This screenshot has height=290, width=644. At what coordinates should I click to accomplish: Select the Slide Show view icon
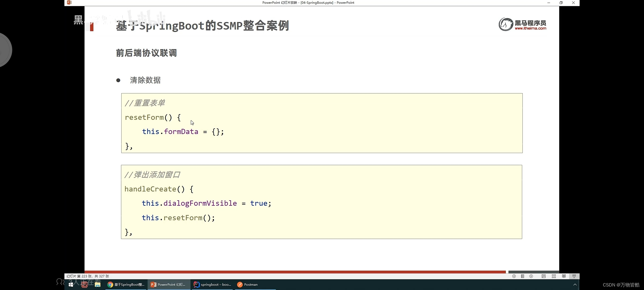click(x=574, y=276)
